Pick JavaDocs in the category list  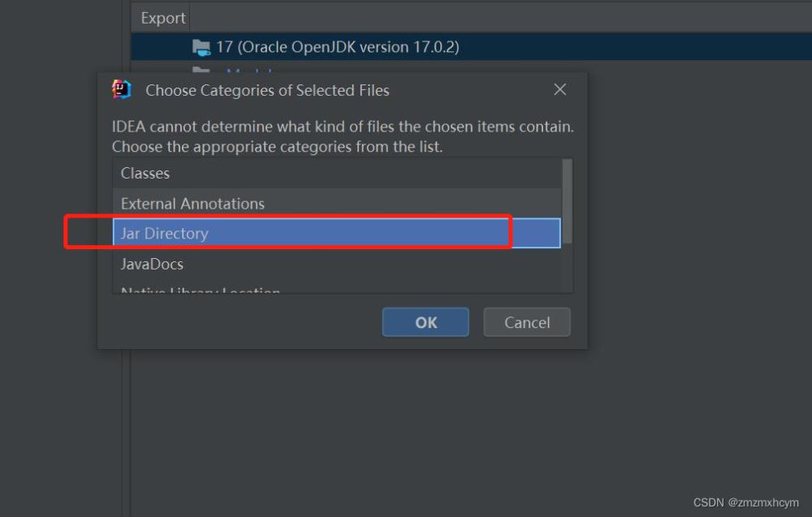point(152,264)
